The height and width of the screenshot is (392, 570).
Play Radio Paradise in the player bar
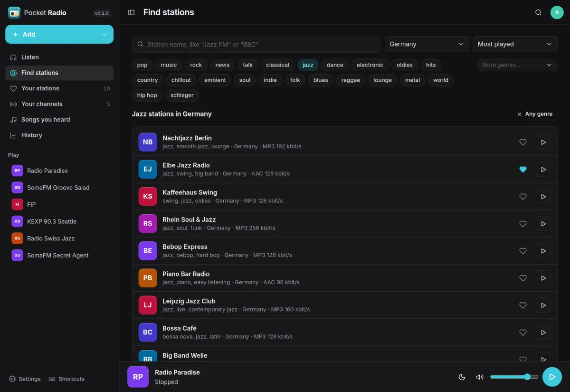[552, 377]
